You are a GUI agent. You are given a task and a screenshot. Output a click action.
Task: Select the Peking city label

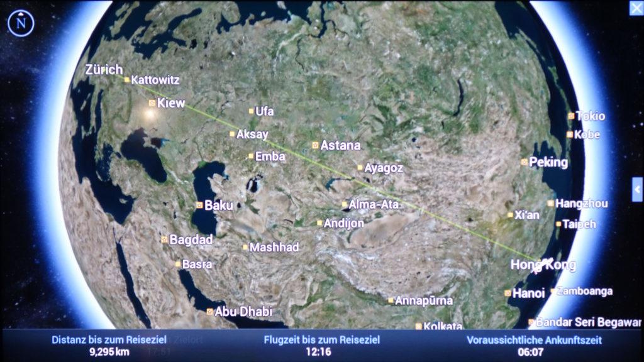(x=548, y=162)
